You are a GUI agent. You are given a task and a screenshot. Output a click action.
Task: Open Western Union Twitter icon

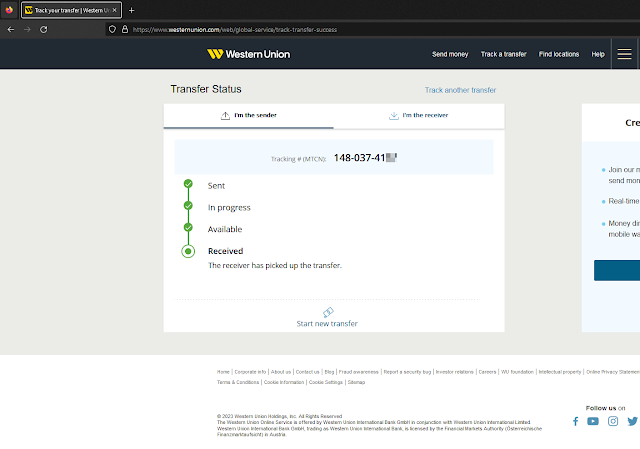633,421
